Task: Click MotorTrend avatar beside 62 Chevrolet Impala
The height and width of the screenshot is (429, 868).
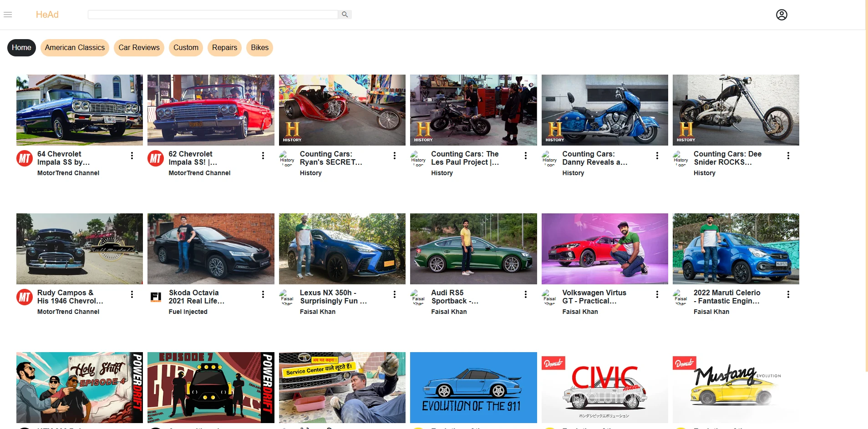Action: click(156, 158)
